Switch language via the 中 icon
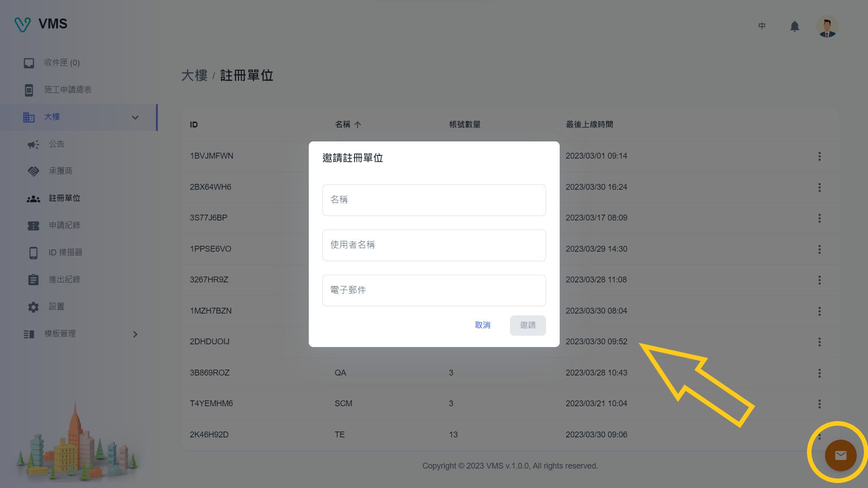 762,26
